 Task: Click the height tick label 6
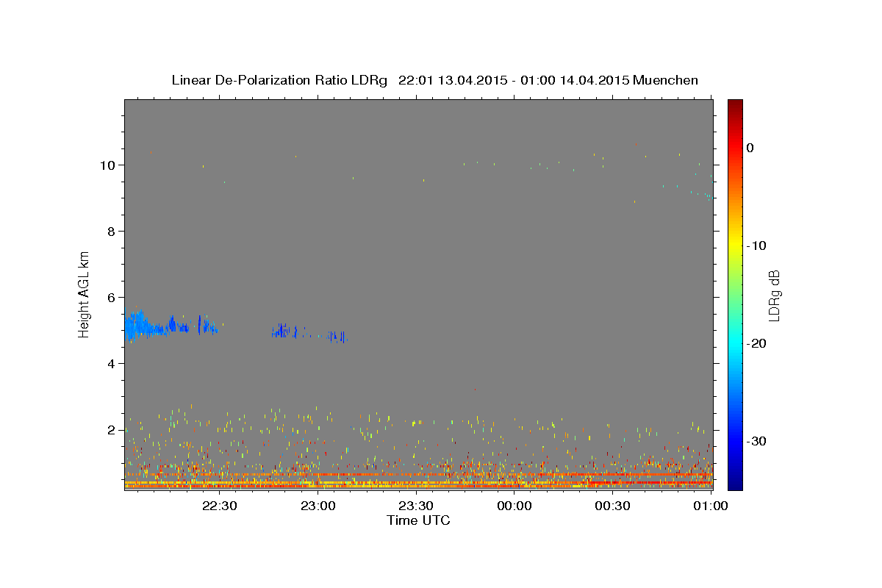coord(110,298)
